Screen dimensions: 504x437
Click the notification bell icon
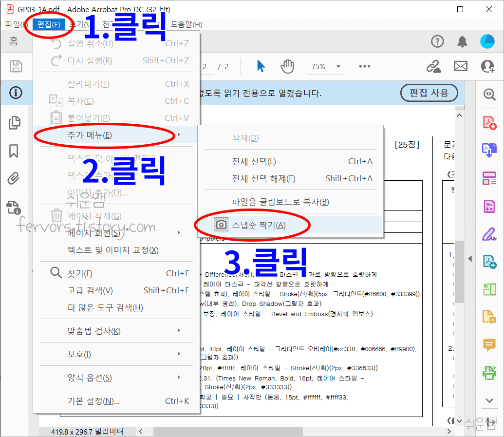coord(462,41)
